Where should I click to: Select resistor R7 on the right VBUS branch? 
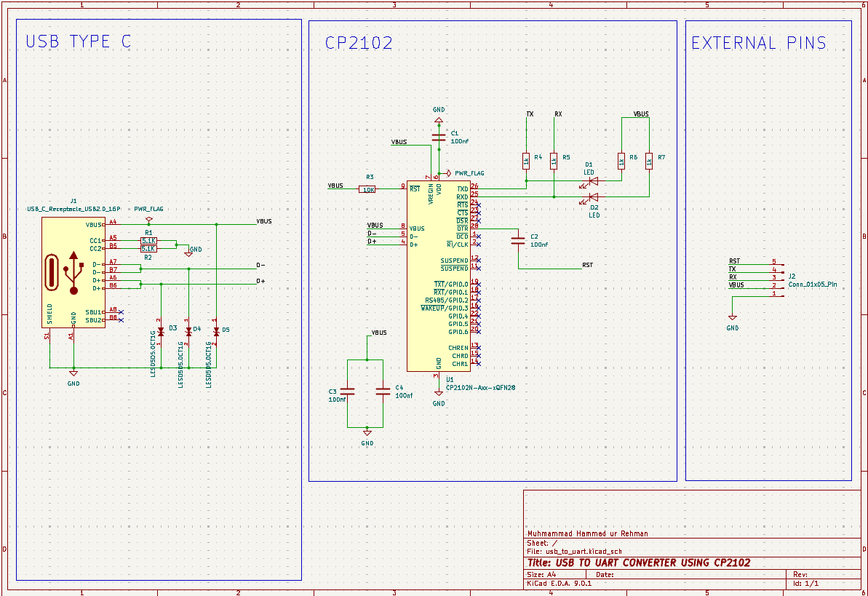[x=649, y=161]
